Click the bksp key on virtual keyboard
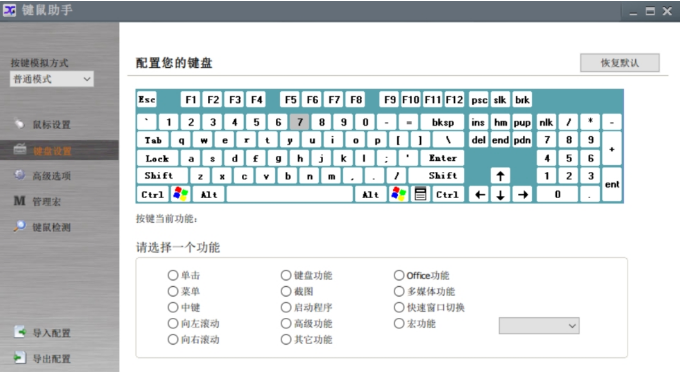The height and width of the screenshot is (372, 680). tap(442, 122)
